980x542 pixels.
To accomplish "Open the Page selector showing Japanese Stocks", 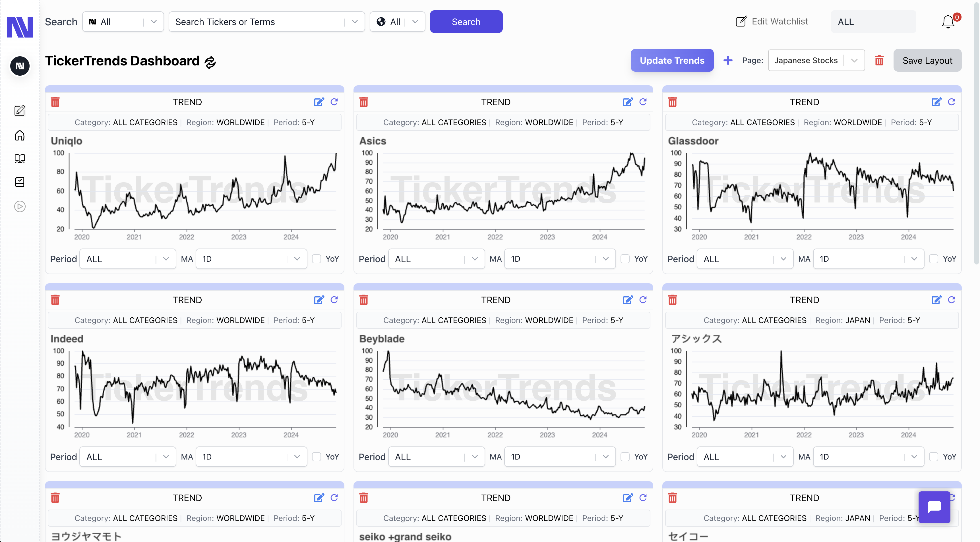I will point(816,60).
